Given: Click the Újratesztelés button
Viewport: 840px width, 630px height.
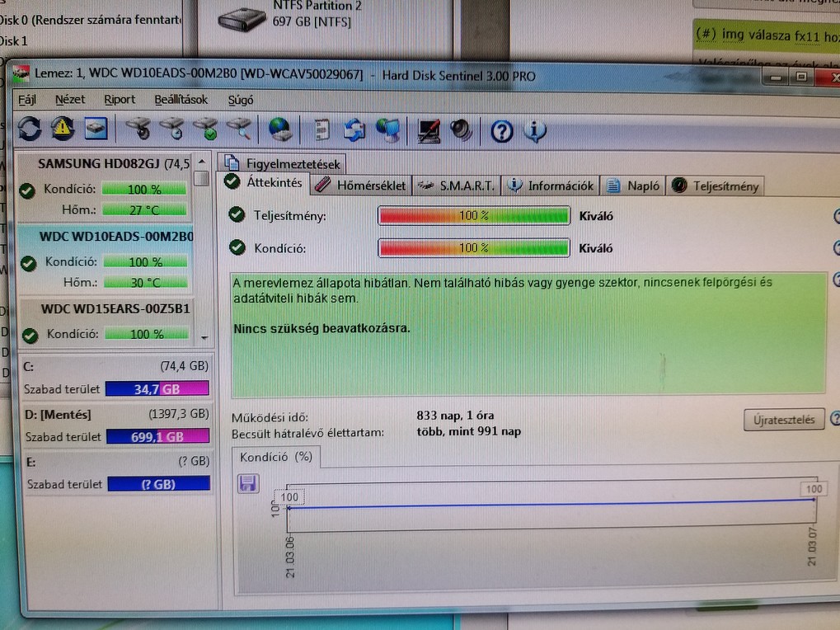Looking at the screenshot, I should coord(784,420).
